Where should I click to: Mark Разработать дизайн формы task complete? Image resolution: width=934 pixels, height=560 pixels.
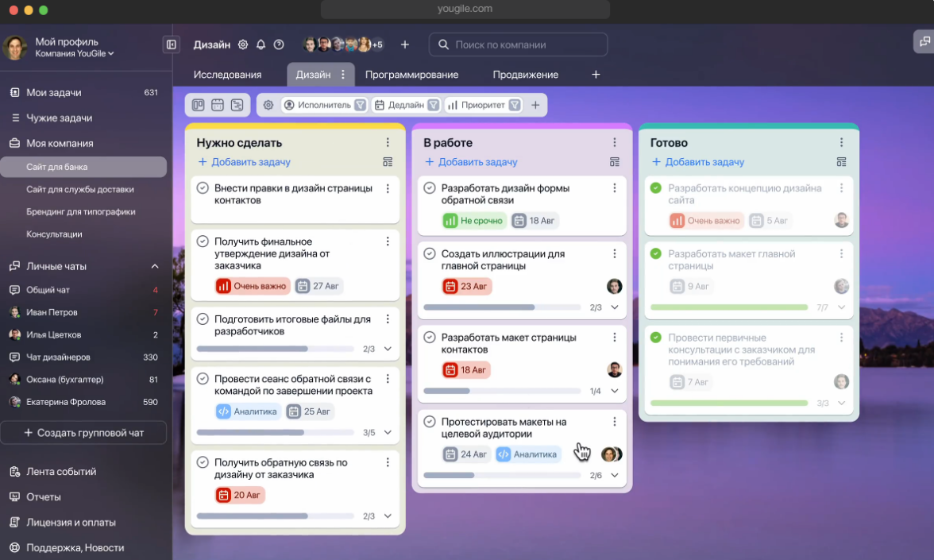tap(430, 188)
